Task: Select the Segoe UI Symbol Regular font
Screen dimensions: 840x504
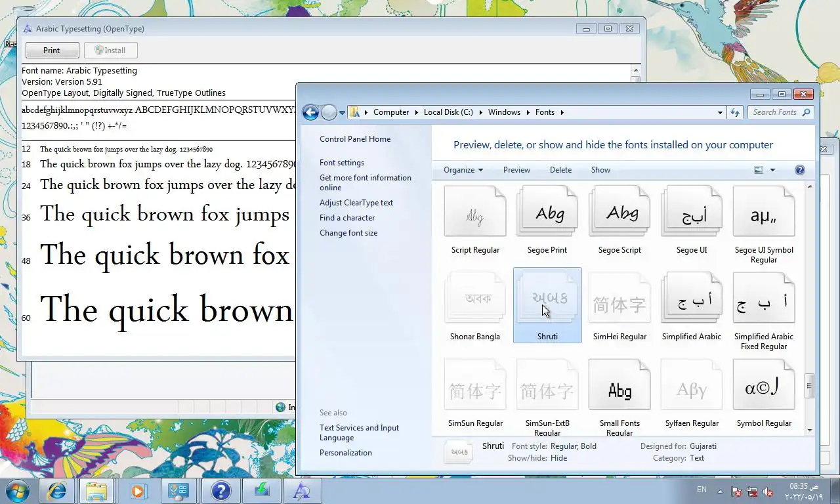Action: pos(764,212)
